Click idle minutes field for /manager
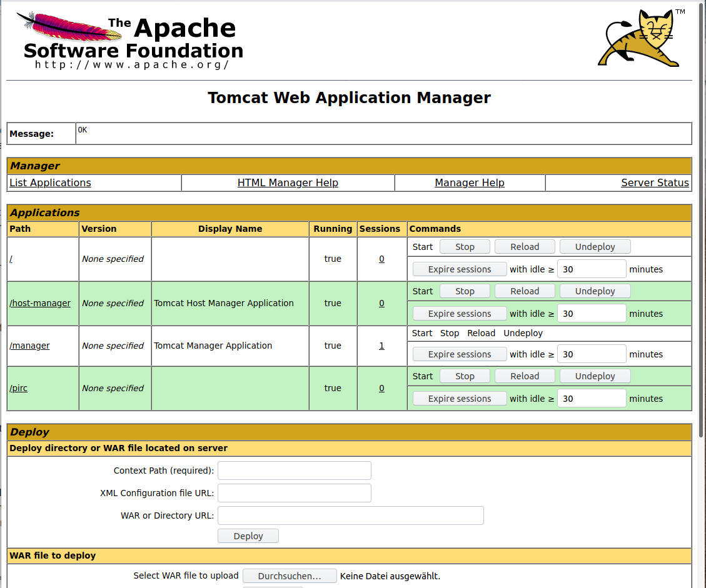706x588 pixels. tap(592, 354)
